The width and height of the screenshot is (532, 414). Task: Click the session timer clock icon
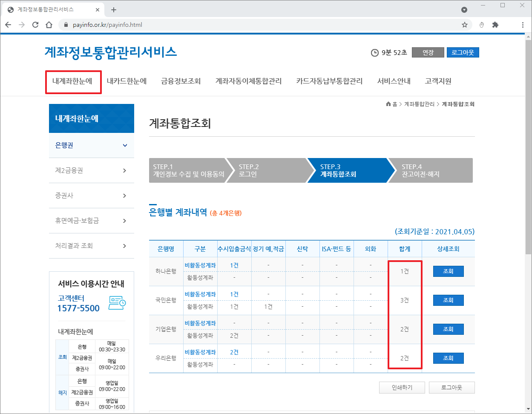click(375, 53)
